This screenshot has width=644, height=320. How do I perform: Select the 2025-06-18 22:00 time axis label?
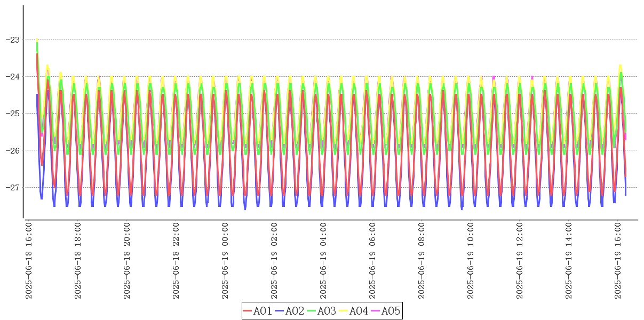pos(176,261)
